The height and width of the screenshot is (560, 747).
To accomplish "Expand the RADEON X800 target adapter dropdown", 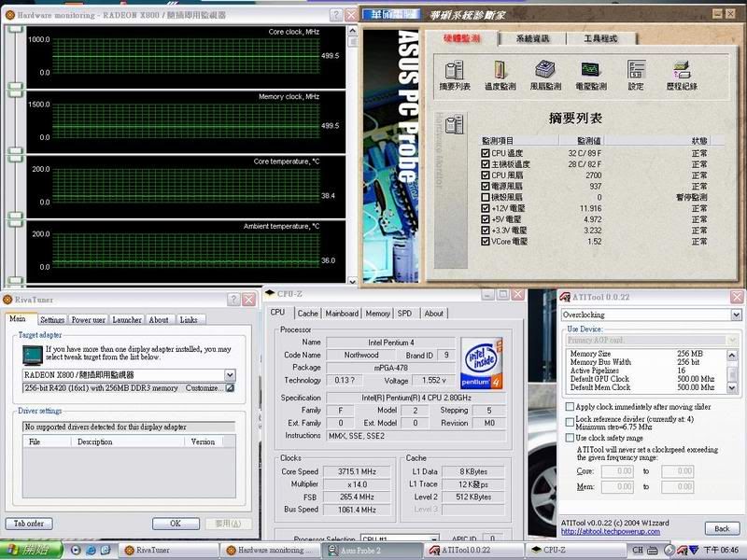I will (229, 374).
